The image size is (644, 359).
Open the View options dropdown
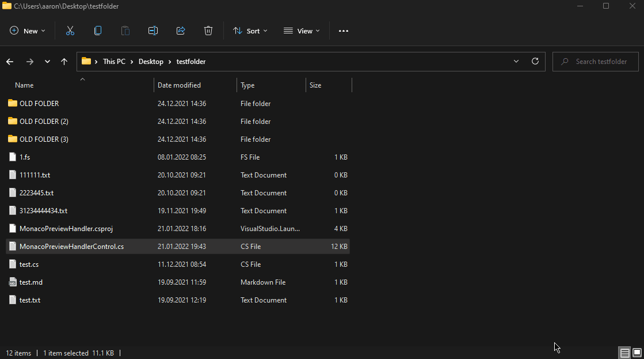pos(302,31)
